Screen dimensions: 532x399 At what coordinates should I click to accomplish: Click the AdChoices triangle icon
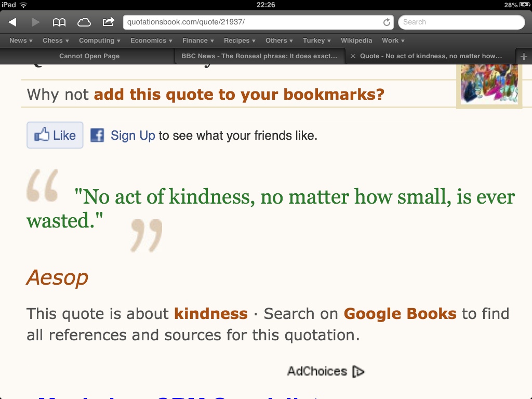(x=358, y=371)
